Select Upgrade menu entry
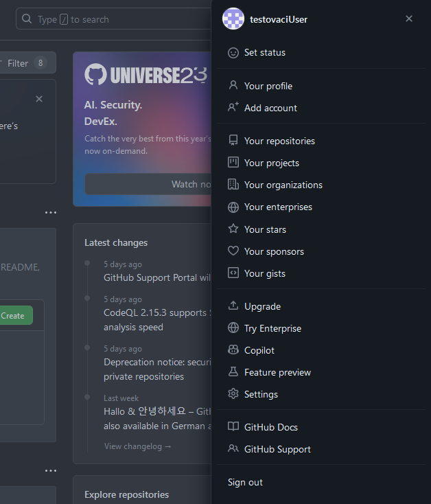 coord(321,306)
